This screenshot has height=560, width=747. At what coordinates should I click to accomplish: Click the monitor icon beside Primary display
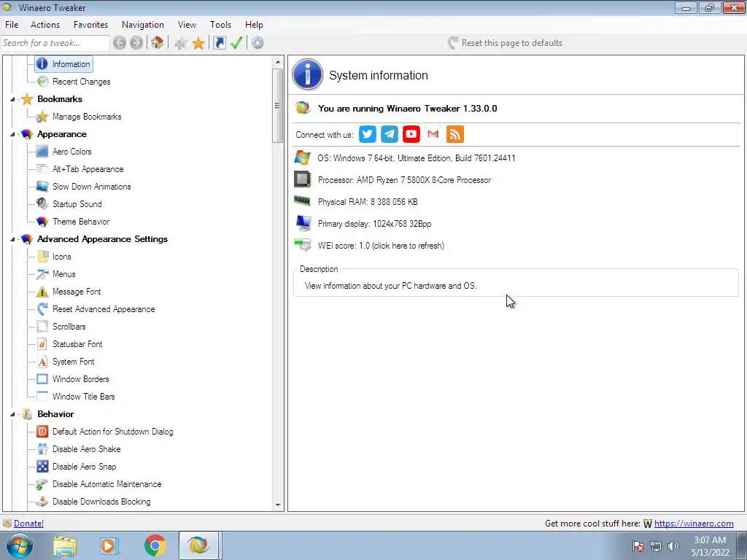click(x=303, y=223)
